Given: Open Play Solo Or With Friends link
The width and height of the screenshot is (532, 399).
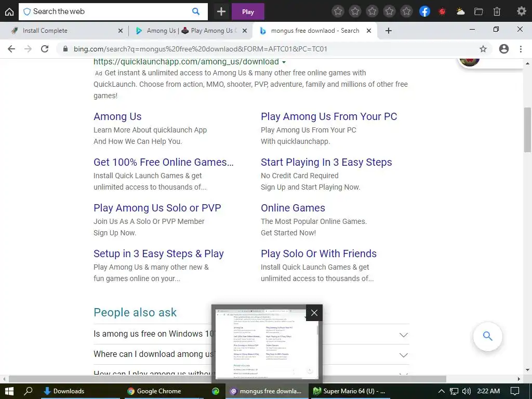Looking at the screenshot, I should click(x=318, y=254).
